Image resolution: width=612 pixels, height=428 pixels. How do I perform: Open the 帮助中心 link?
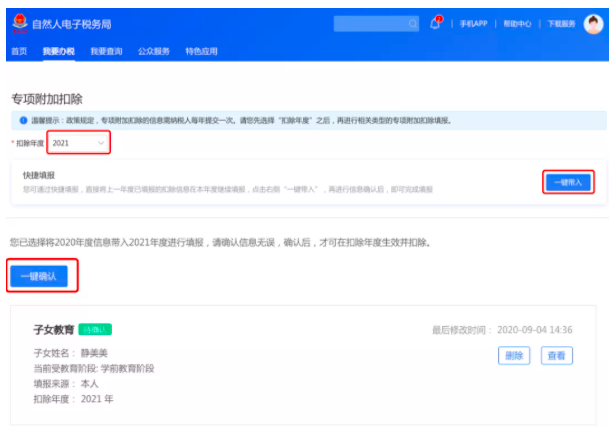point(517,24)
